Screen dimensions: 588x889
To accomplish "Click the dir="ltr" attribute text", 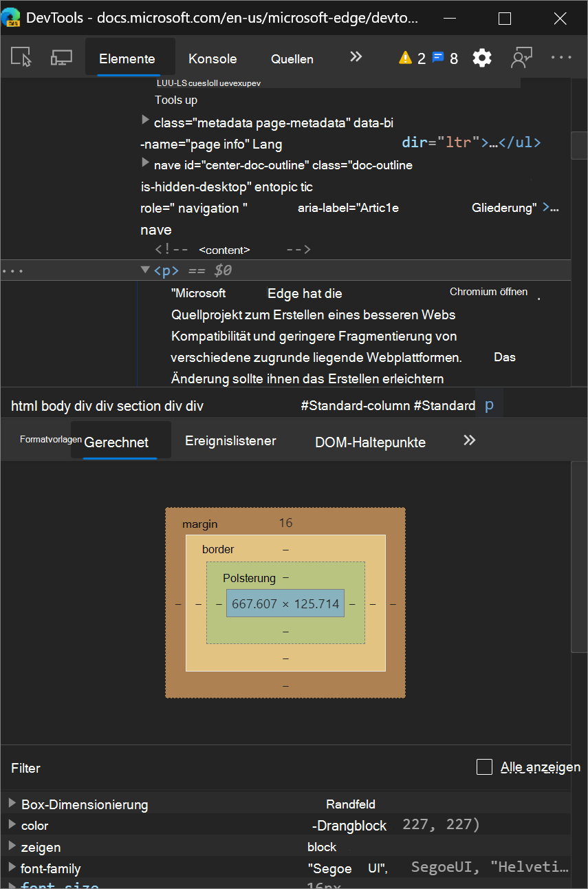I will pyautogui.click(x=441, y=142).
